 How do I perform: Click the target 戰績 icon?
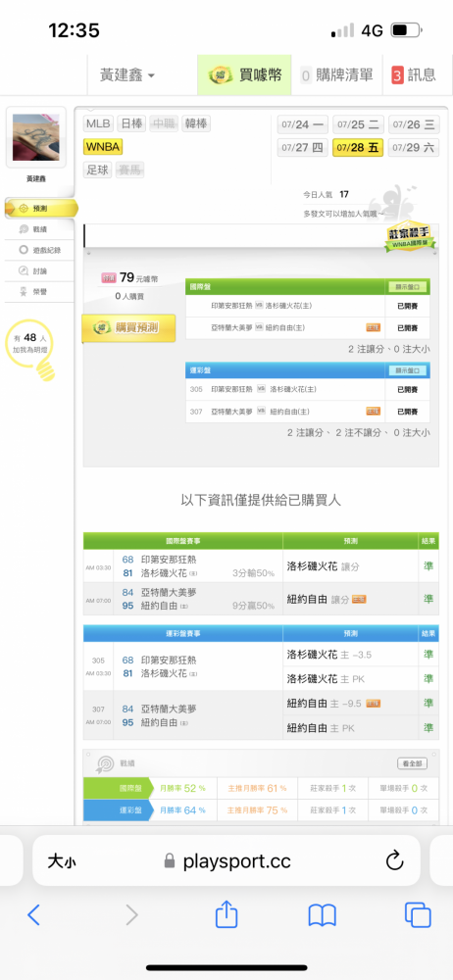pyautogui.click(x=104, y=763)
